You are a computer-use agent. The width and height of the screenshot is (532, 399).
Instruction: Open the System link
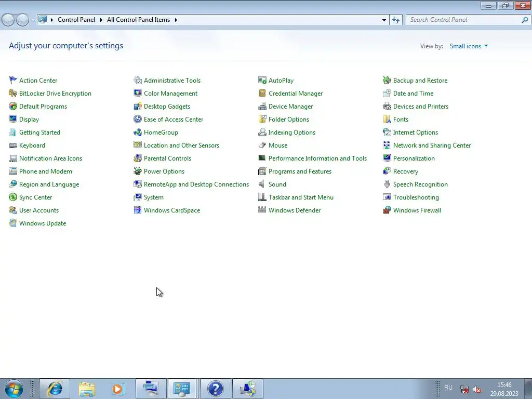click(x=154, y=197)
